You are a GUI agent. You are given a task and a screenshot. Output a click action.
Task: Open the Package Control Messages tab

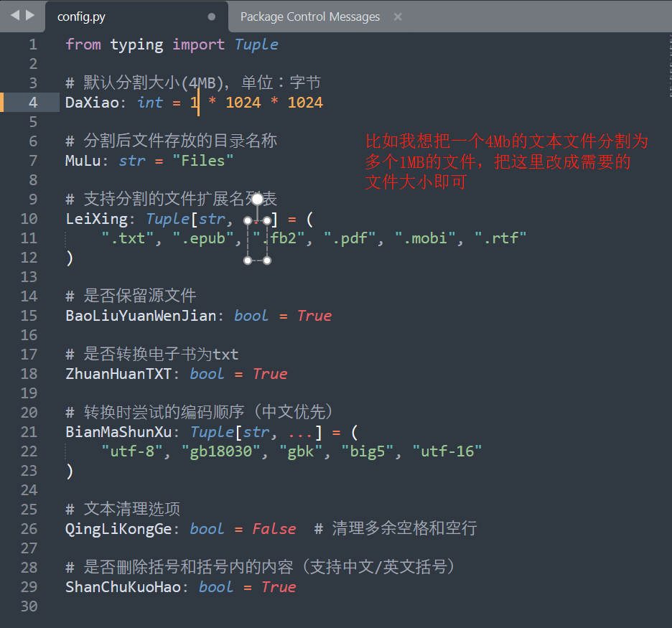310,17
